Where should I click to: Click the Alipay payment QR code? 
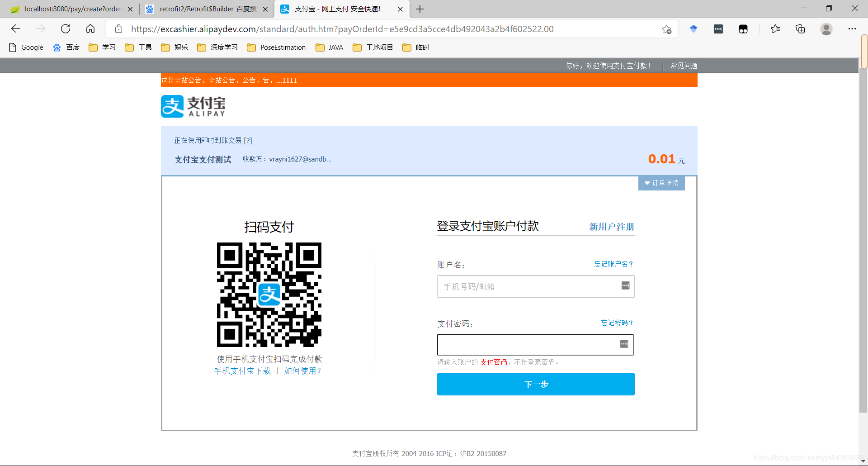[269, 295]
